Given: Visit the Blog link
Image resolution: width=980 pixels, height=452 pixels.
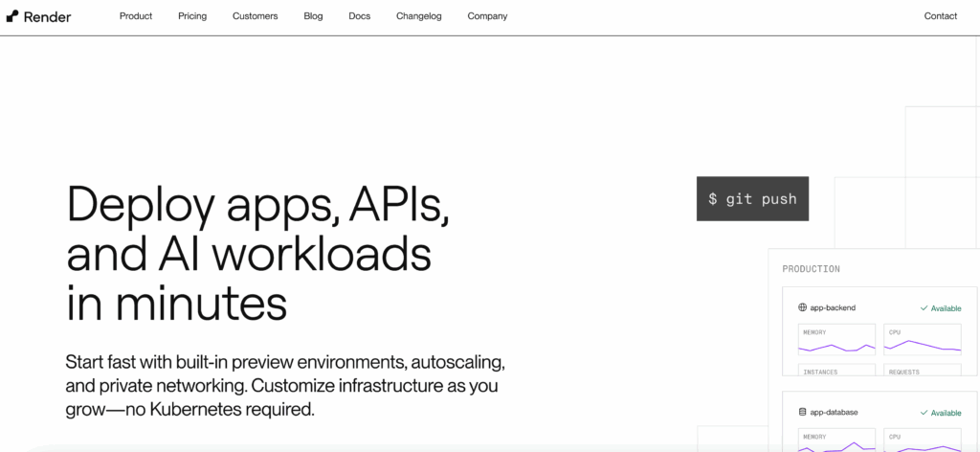Looking at the screenshot, I should (313, 16).
